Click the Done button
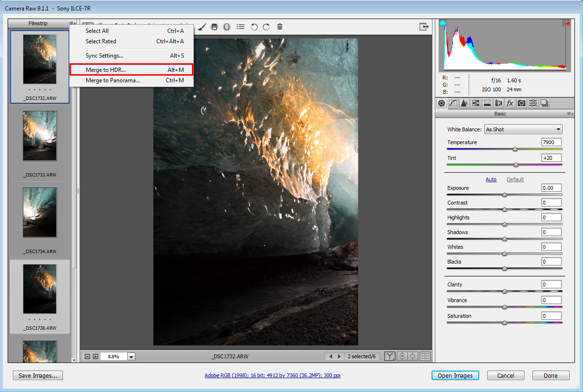 coord(551,376)
